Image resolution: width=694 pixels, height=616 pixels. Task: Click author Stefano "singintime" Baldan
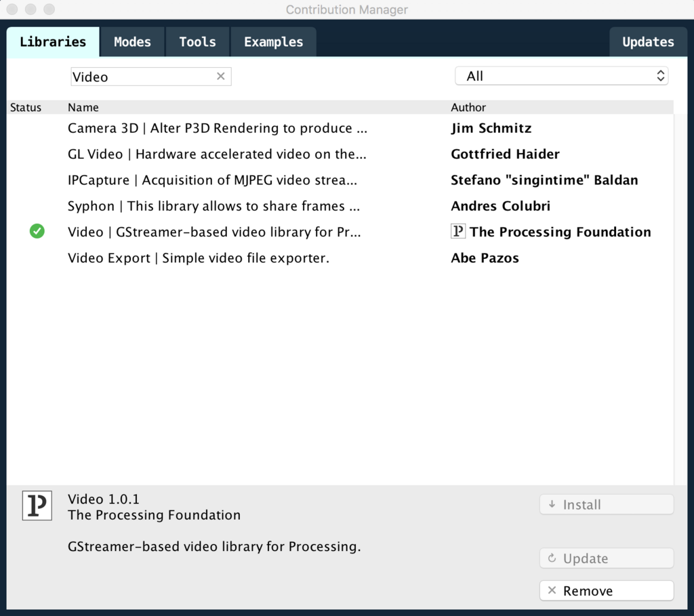[544, 180]
